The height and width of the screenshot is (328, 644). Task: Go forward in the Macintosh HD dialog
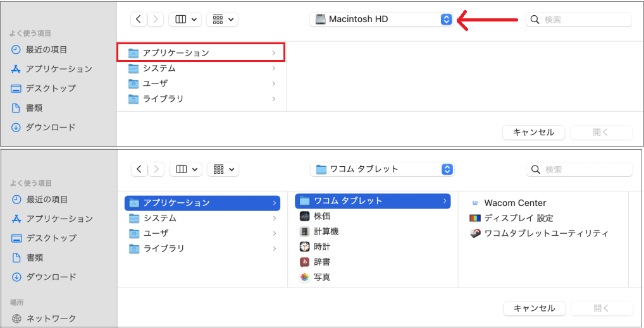pyautogui.click(x=155, y=20)
